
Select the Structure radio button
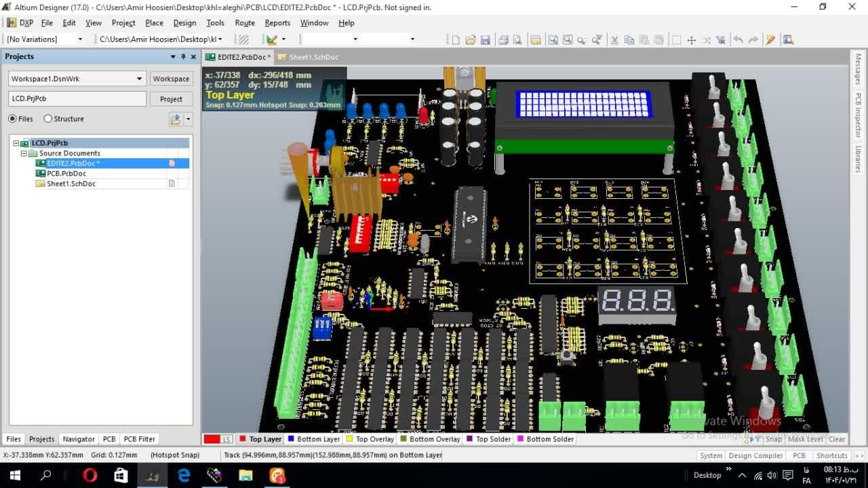click(x=47, y=119)
